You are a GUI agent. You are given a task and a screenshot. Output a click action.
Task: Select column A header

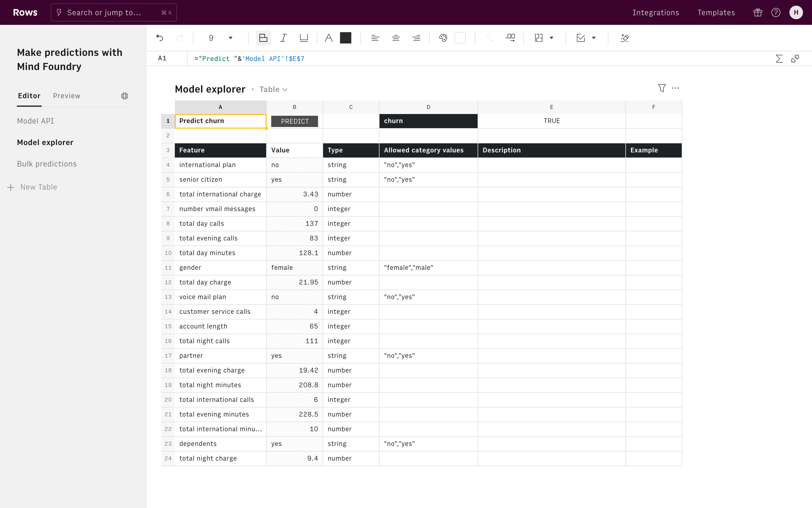click(220, 107)
